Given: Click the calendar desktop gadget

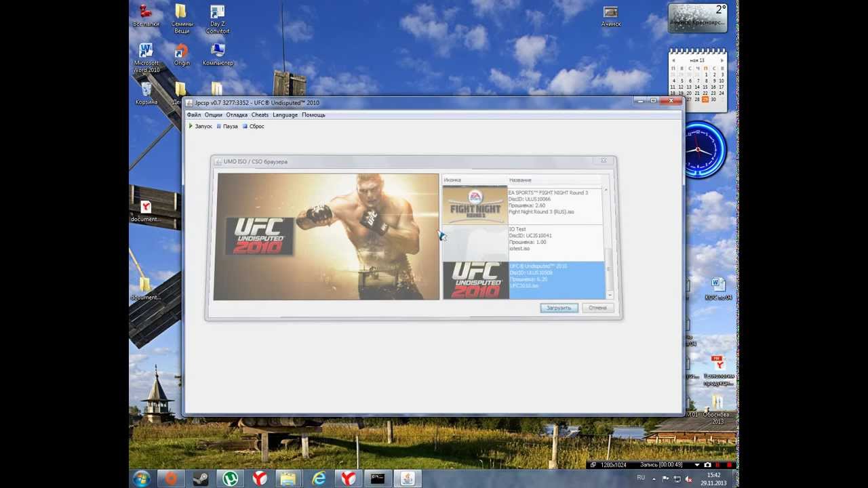Looking at the screenshot, I should (x=698, y=79).
